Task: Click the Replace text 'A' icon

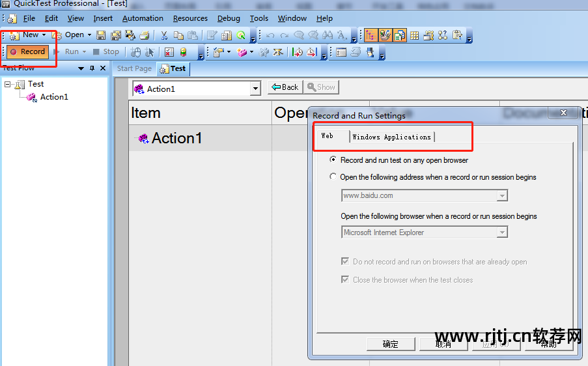Action: [x=342, y=35]
